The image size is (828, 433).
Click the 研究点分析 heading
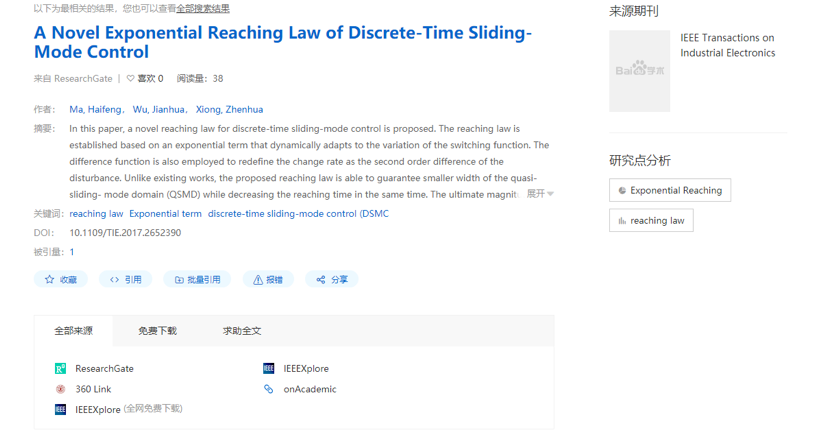tap(640, 161)
